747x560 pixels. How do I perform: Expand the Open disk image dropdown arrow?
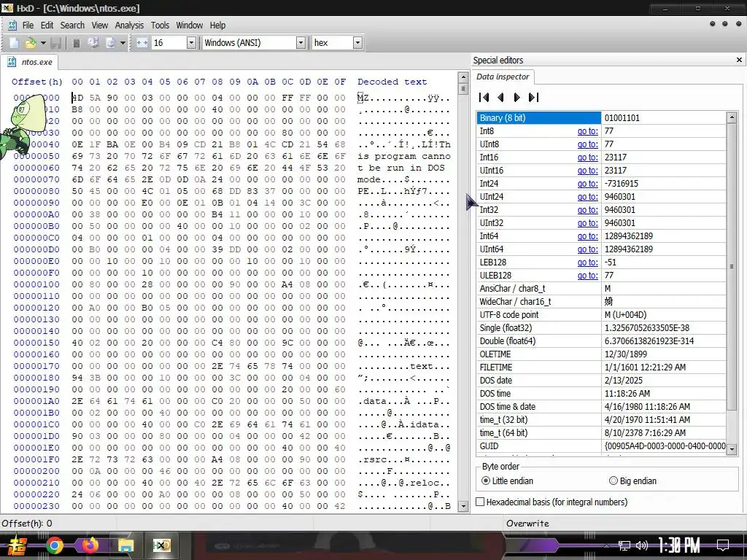point(123,43)
